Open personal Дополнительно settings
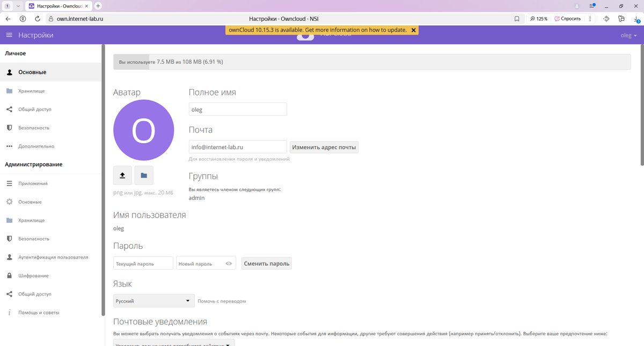This screenshot has height=346, width=644. pyautogui.click(x=50, y=146)
